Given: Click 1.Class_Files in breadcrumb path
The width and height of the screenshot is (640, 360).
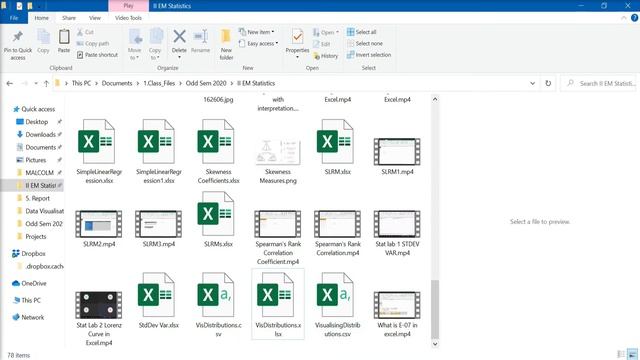Looking at the screenshot, I should pyautogui.click(x=159, y=83).
